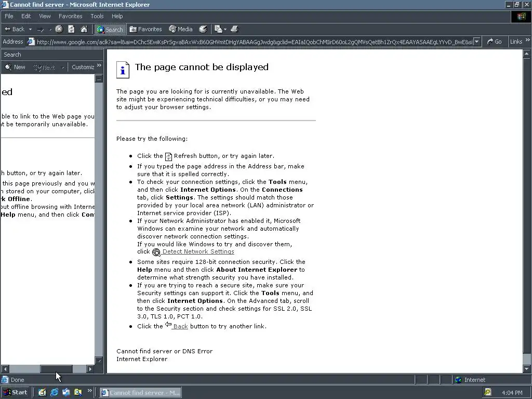Show the History pane icon
532x399 pixels.
203,29
